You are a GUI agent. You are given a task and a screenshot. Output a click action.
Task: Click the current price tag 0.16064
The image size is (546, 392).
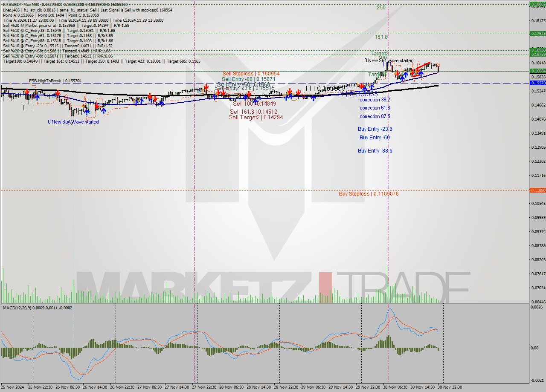click(537, 71)
